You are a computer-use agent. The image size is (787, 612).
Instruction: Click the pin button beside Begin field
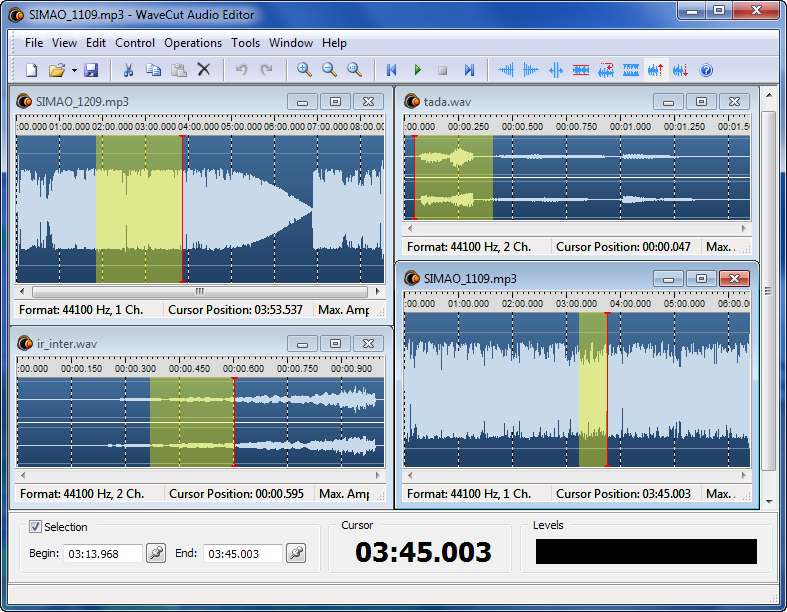(x=156, y=553)
